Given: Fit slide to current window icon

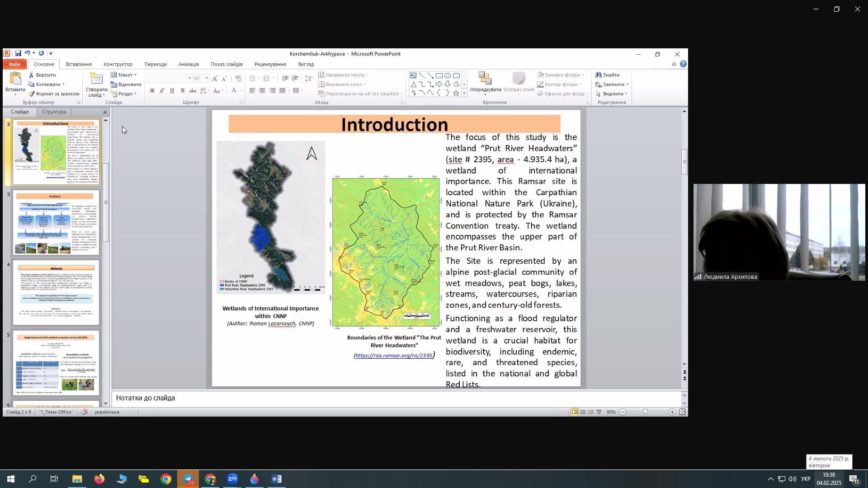Looking at the screenshot, I should click(x=682, y=412).
